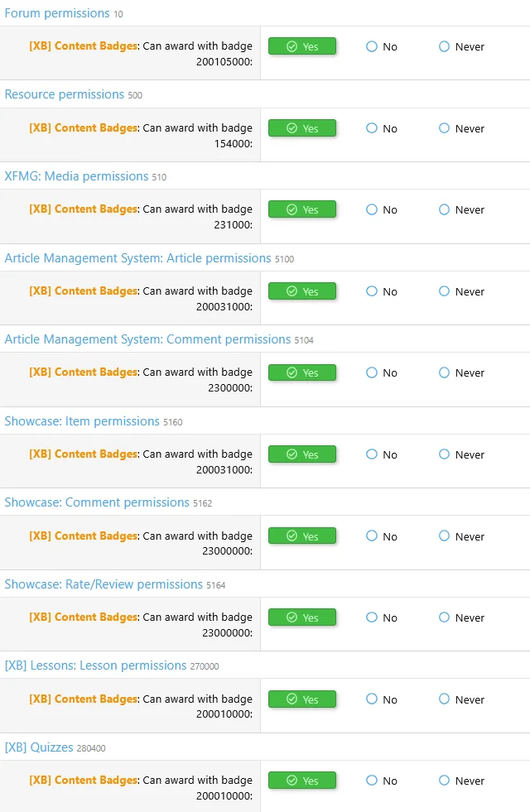Screen dimensions: 530x812
Task: Open Showcase: Rate/Review permissions heading
Action: pyautogui.click(x=104, y=584)
